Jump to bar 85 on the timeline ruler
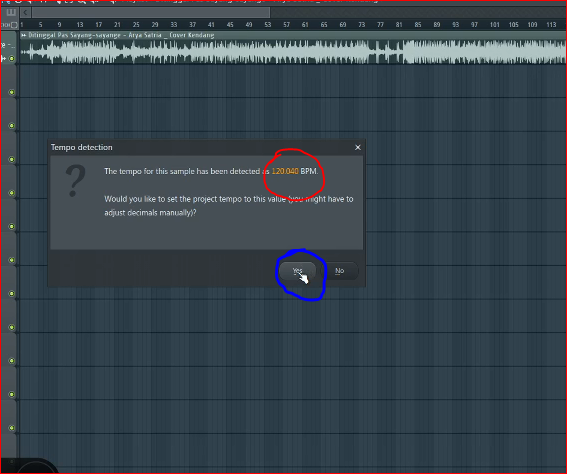 418,25
